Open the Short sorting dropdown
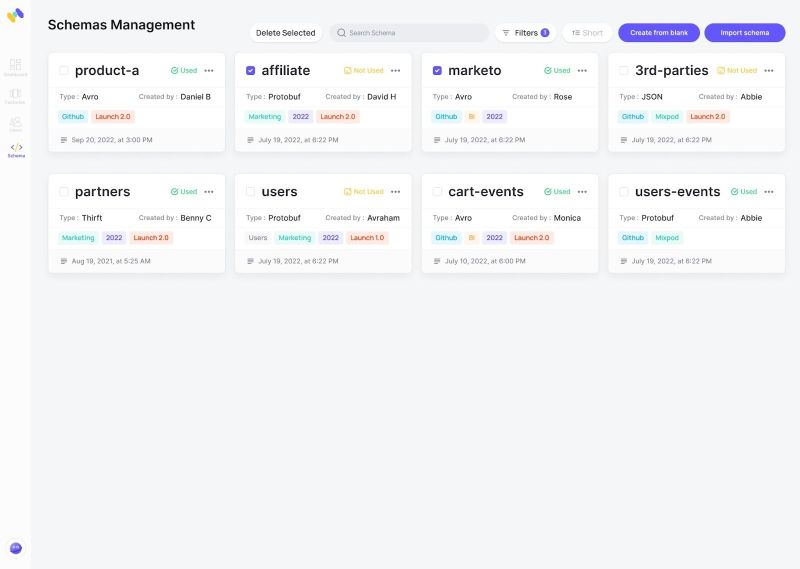This screenshot has height=569, width=800. [587, 33]
